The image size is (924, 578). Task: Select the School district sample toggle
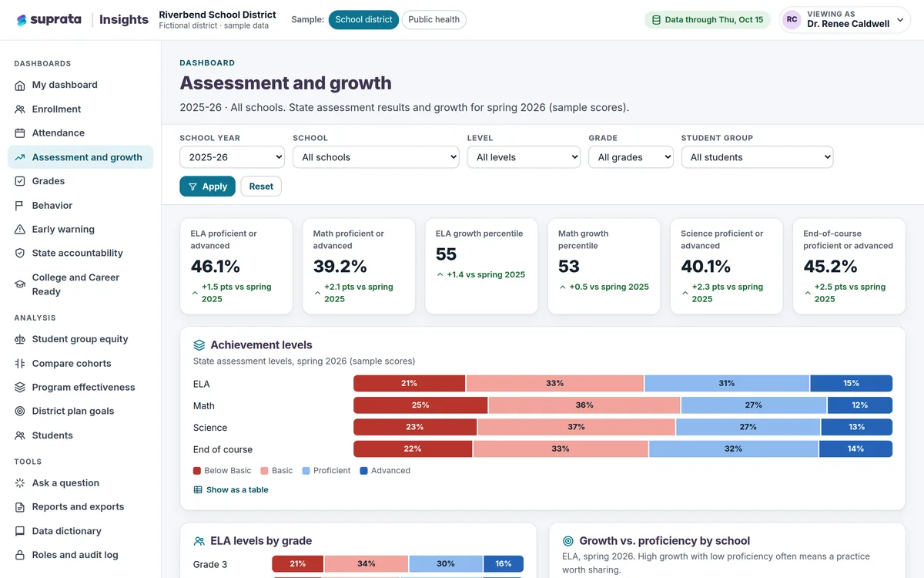[x=363, y=20]
